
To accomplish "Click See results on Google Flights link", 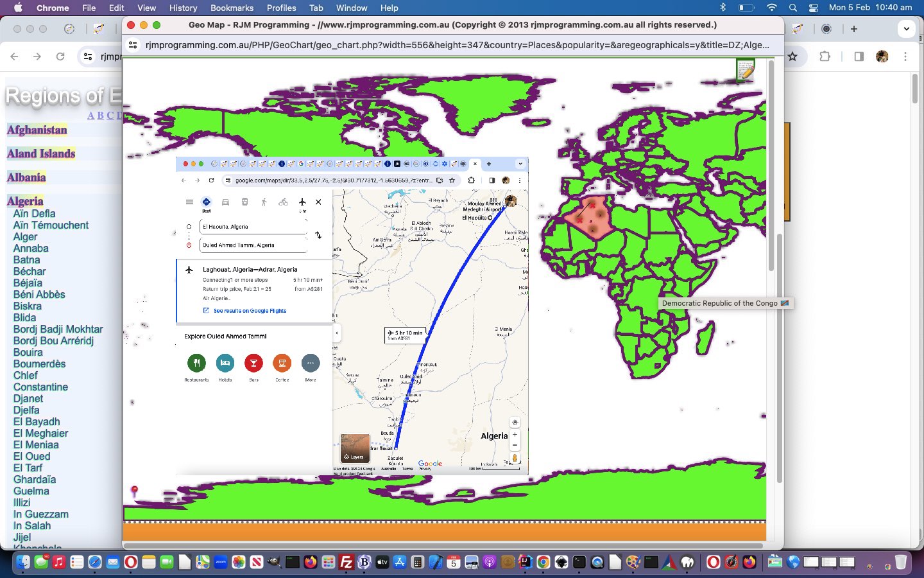I will [x=250, y=311].
